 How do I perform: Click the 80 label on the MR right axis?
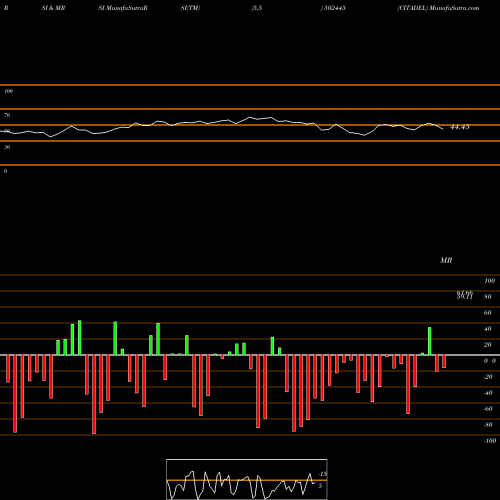(x=488, y=297)
